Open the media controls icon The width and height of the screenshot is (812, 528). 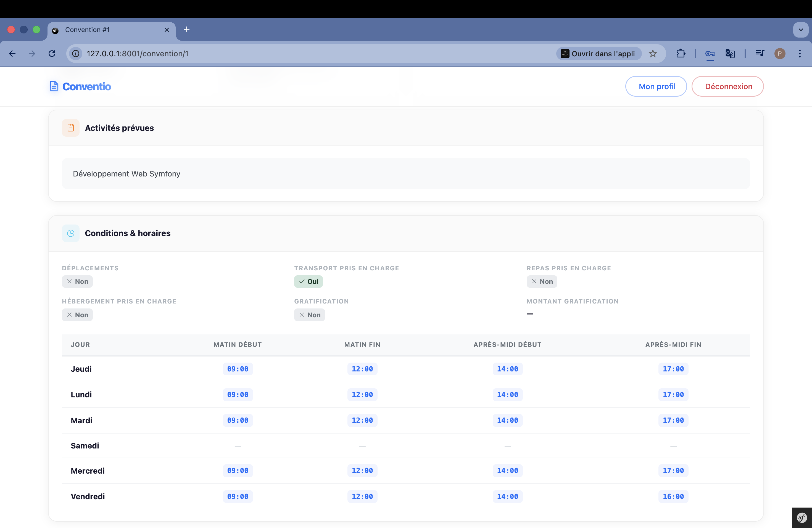pos(760,54)
